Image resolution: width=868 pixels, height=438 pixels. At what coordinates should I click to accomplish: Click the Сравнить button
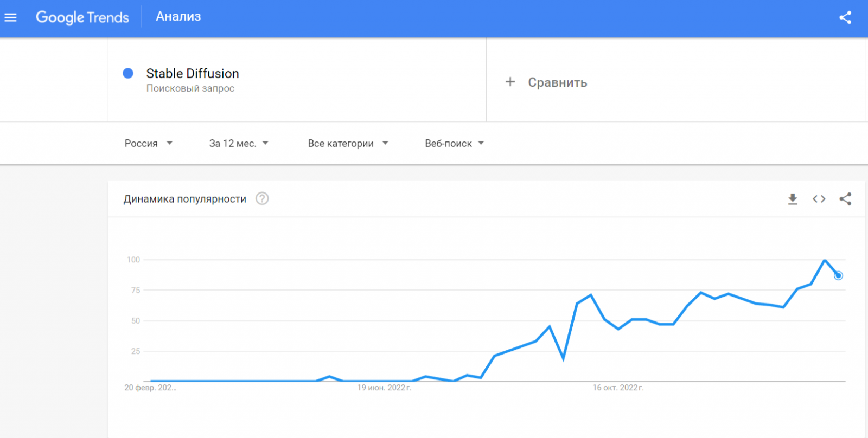(557, 82)
